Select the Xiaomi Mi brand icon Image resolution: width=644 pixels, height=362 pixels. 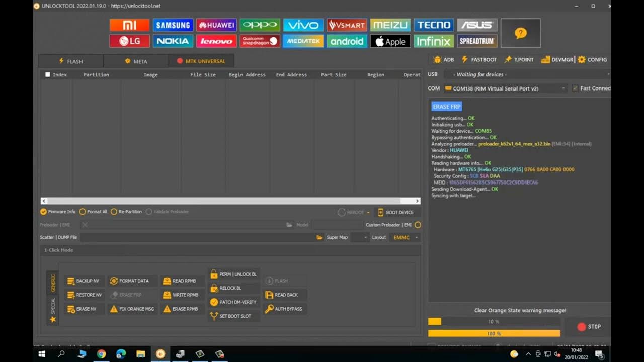tap(129, 25)
